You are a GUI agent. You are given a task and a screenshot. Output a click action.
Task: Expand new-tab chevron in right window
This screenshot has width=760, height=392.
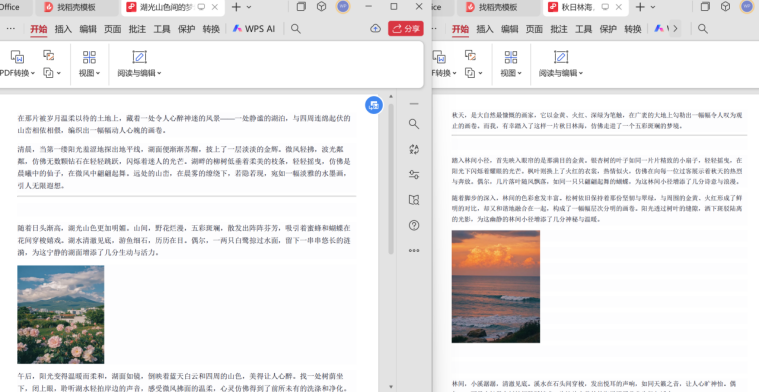point(653,7)
